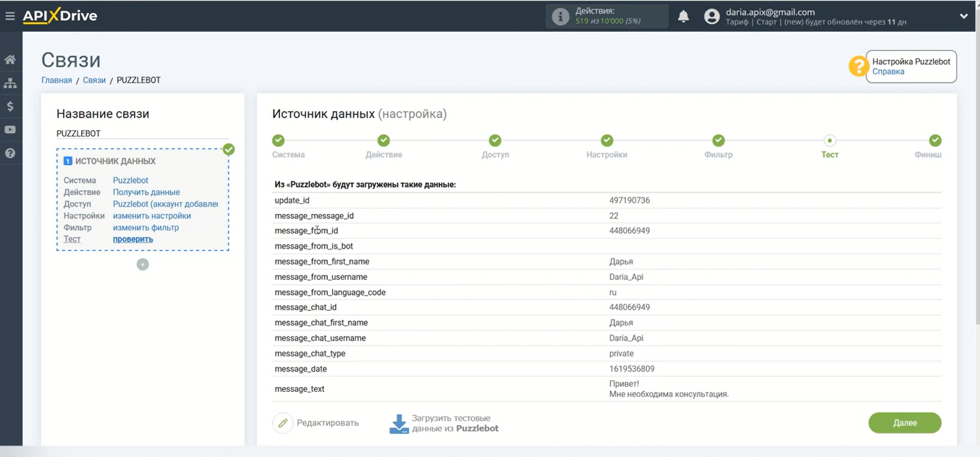Viewport: 980px width, 457px height.
Task: Click the green check on data source block
Action: pyautogui.click(x=229, y=150)
